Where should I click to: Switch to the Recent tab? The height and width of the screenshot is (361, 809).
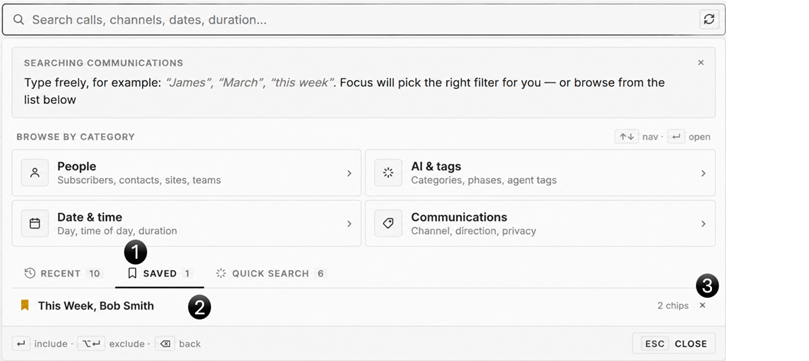click(63, 273)
